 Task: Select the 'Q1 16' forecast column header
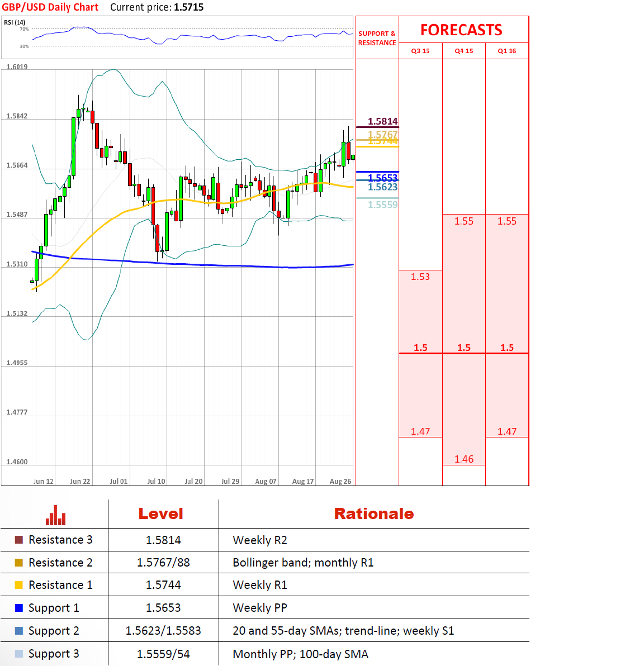click(x=507, y=51)
